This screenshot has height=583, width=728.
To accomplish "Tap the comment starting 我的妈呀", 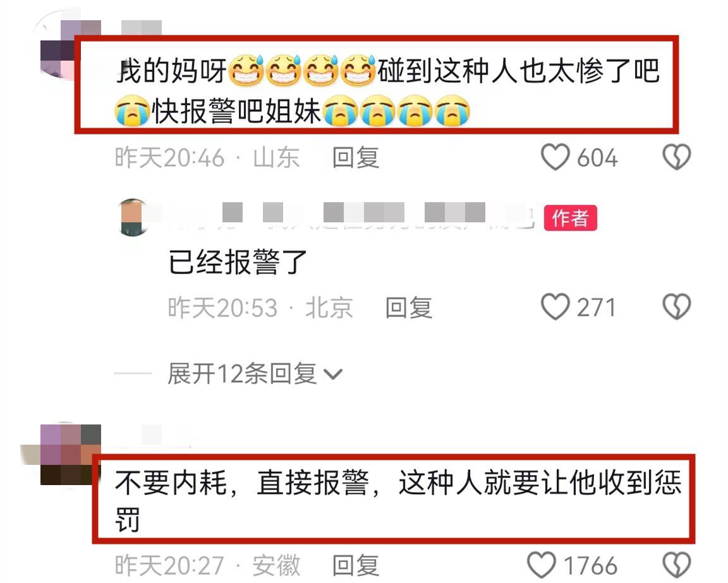I will coord(388,90).
